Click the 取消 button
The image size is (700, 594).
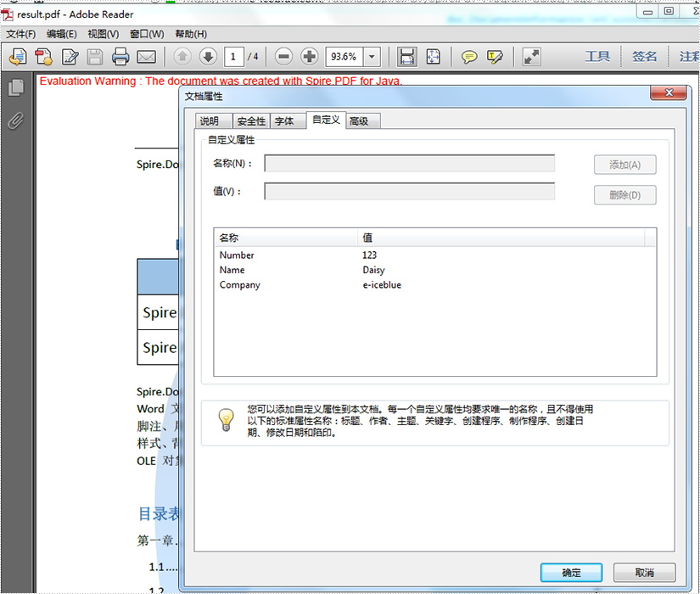[644, 573]
